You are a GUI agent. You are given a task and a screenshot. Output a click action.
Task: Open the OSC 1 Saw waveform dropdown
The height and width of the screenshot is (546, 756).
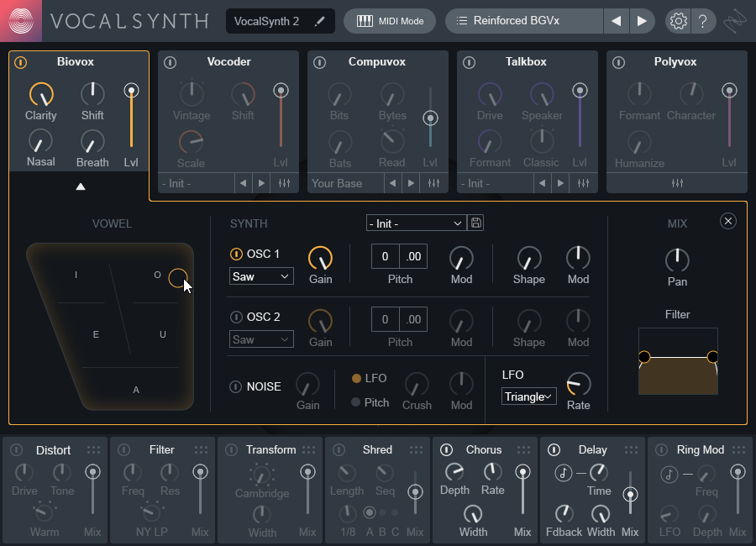click(261, 276)
